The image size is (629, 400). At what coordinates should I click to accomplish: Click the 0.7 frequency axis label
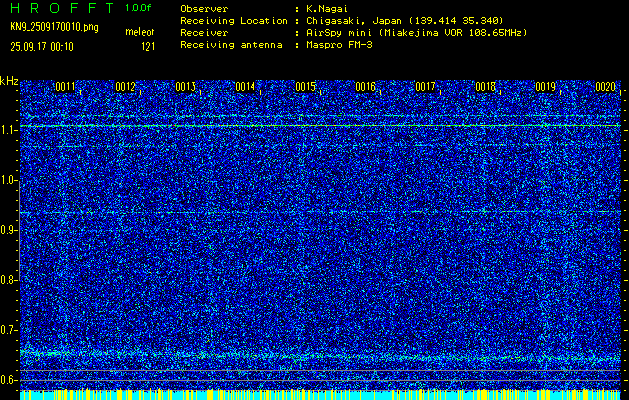tap(8, 330)
